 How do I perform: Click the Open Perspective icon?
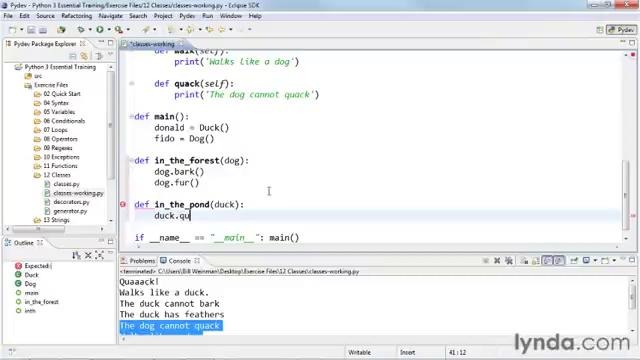coord(600,30)
